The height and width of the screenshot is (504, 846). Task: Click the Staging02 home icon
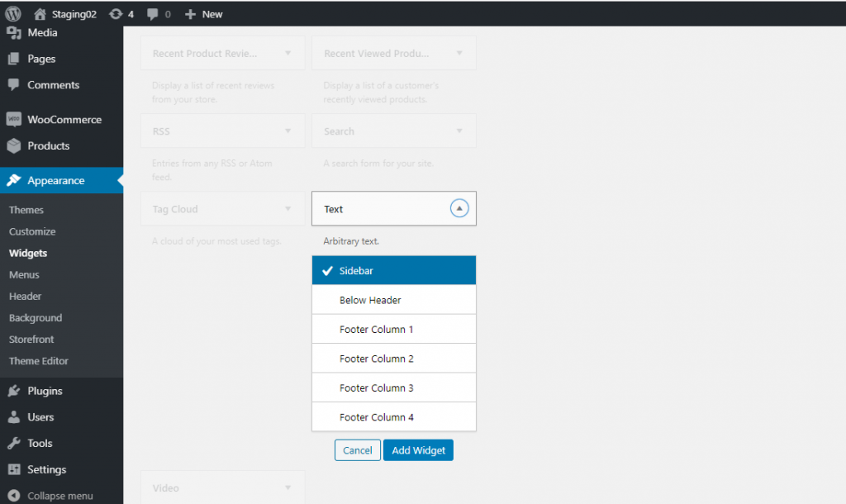pyautogui.click(x=40, y=14)
